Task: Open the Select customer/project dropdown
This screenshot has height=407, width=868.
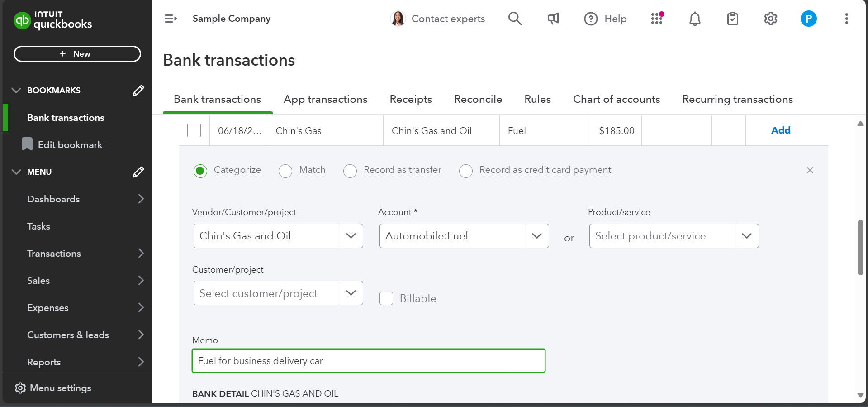Action: (351, 293)
